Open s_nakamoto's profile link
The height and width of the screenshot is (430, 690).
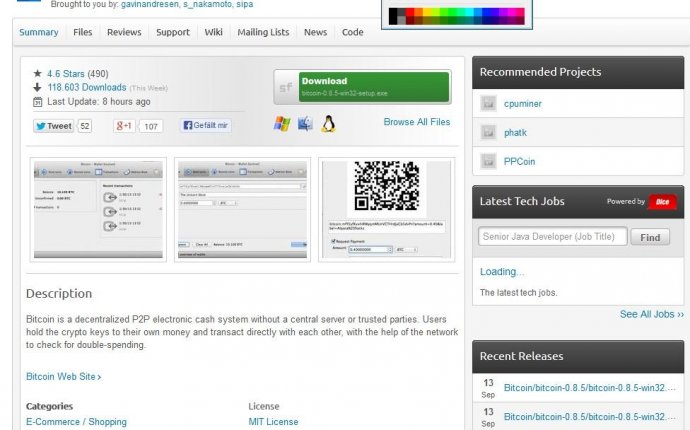coord(206,4)
